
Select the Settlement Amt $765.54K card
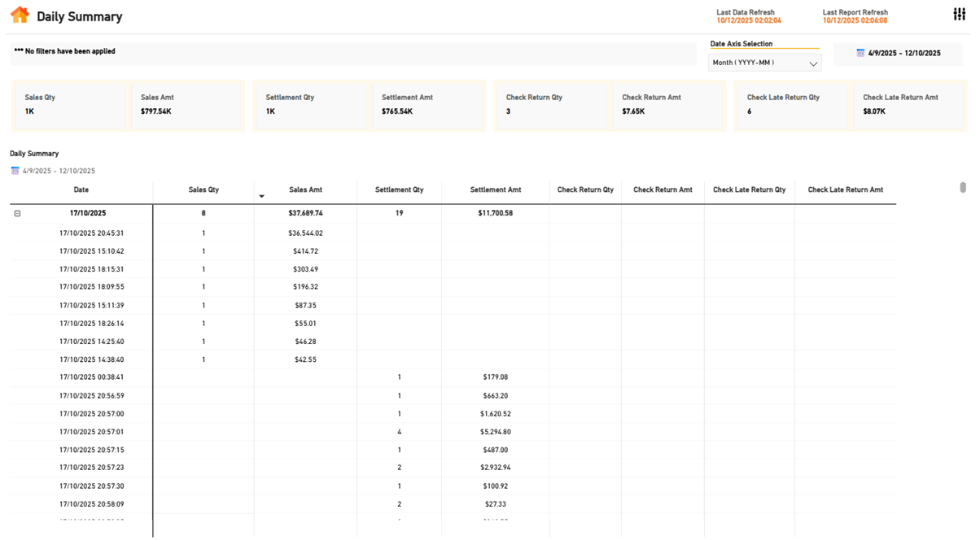(428, 105)
